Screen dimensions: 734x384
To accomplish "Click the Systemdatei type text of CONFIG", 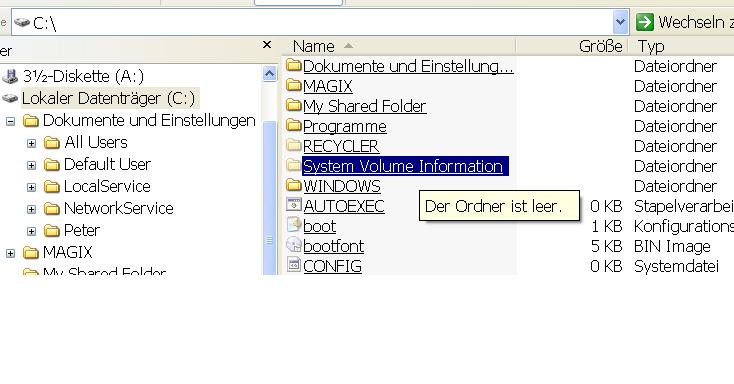I will pos(676,266).
